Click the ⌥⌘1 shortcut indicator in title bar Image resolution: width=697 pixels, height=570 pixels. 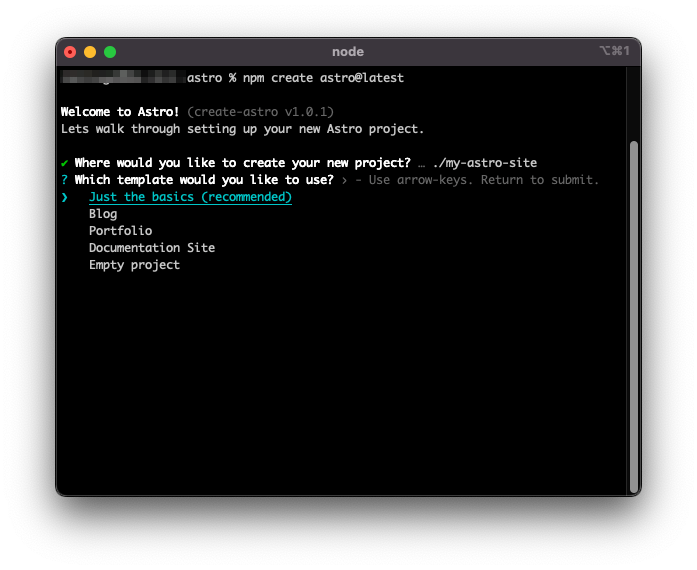click(615, 51)
